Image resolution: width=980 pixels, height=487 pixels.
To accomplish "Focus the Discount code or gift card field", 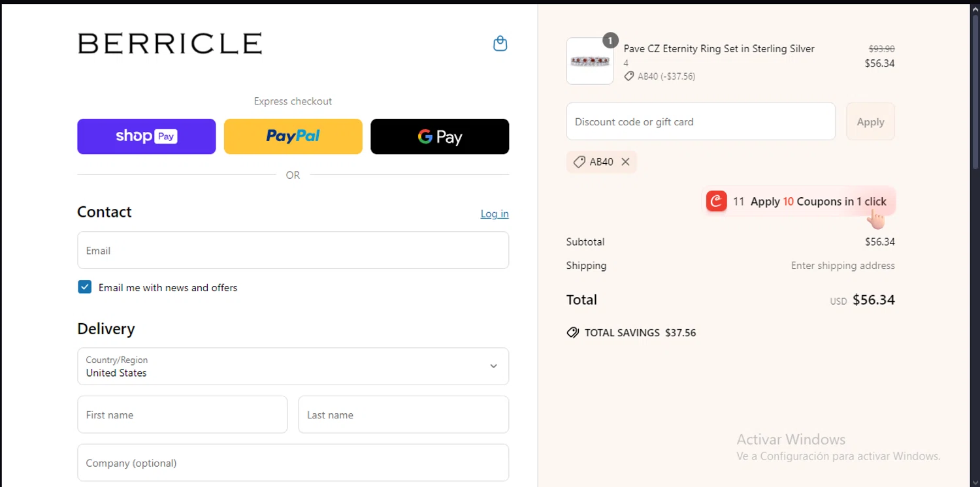I will tap(700, 121).
